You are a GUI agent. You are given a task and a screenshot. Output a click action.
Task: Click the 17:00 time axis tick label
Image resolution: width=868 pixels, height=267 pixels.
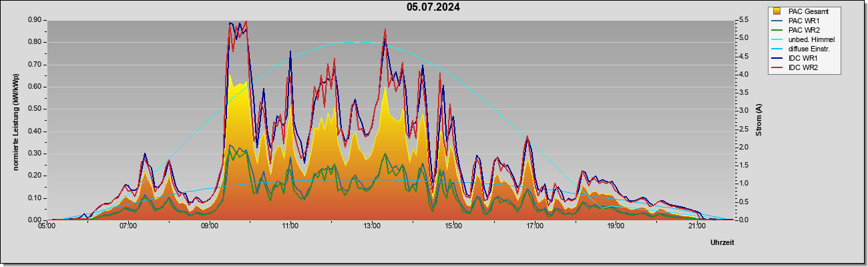click(x=534, y=226)
